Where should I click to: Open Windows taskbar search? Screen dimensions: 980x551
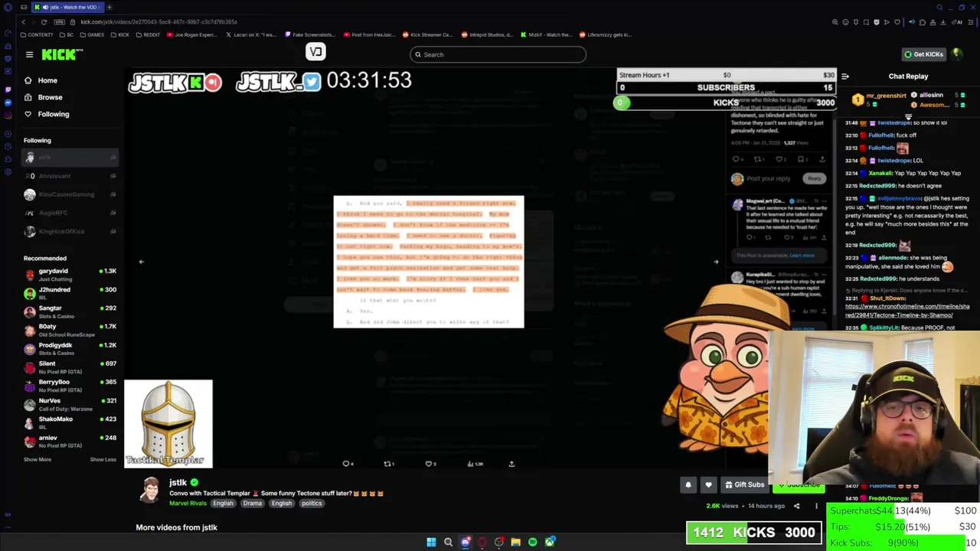(448, 542)
